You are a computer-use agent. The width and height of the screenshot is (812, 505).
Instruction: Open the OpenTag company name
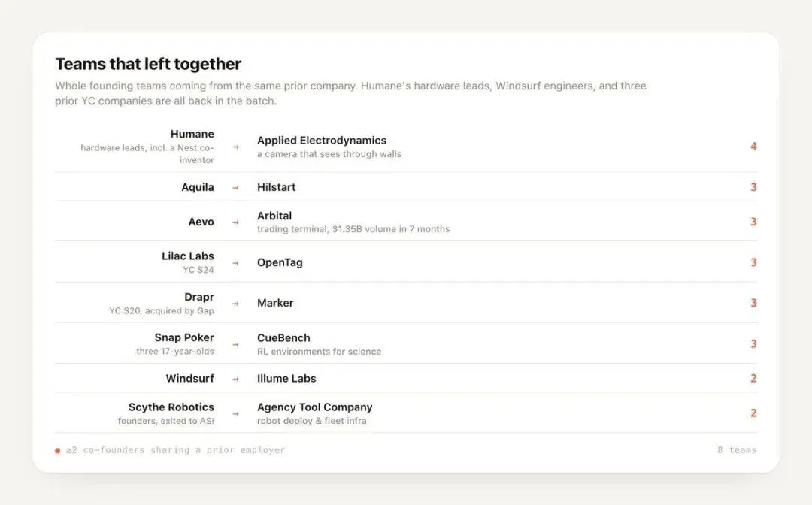(280, 262)
